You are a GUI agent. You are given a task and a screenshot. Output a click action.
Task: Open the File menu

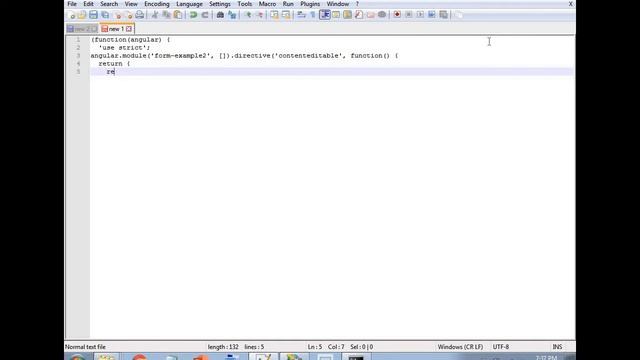tap(72, 4)
